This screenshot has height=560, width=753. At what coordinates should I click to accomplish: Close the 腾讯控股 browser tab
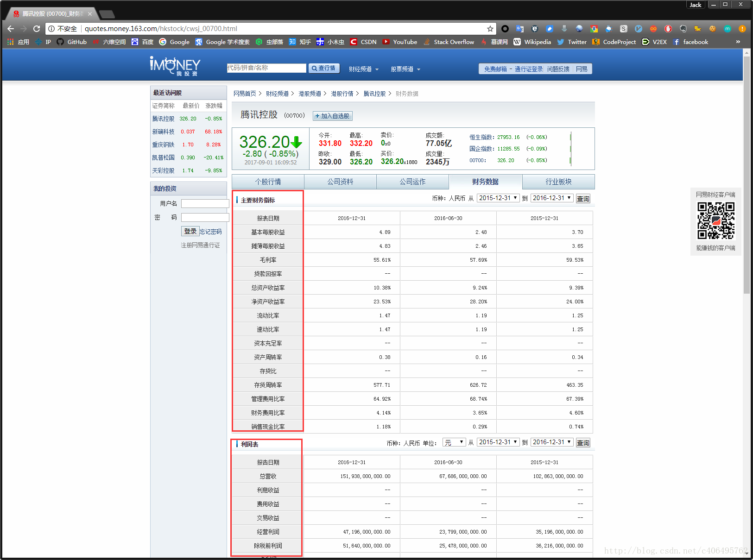90,14
